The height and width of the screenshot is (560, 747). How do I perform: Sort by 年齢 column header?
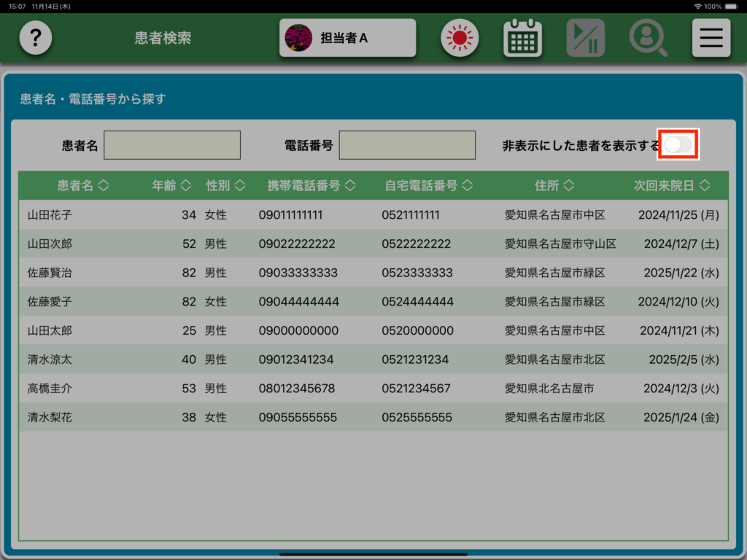(171, 186)
